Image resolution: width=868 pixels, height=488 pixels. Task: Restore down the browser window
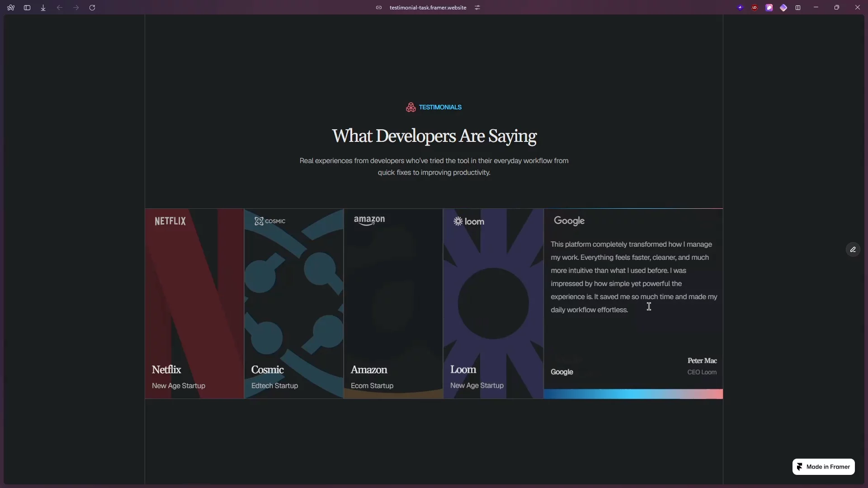837,8
